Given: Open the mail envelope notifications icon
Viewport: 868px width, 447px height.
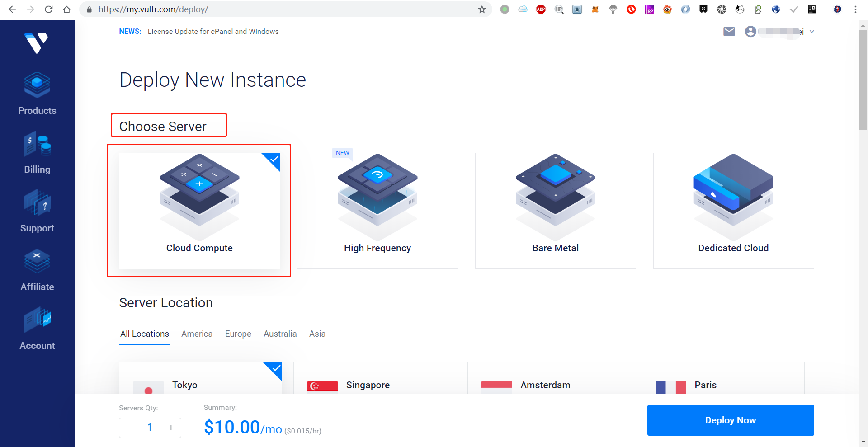Looking at the screenshot, I should (729, 32).
